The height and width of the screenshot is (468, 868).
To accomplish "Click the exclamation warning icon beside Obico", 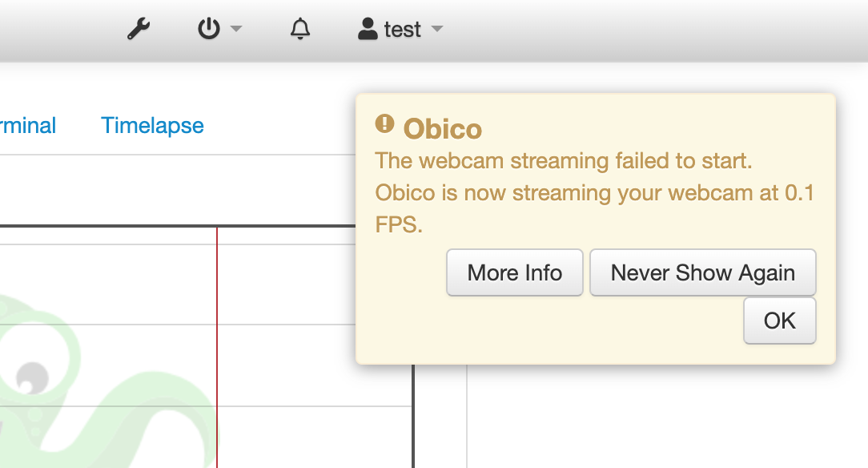I will click(384, 123).
